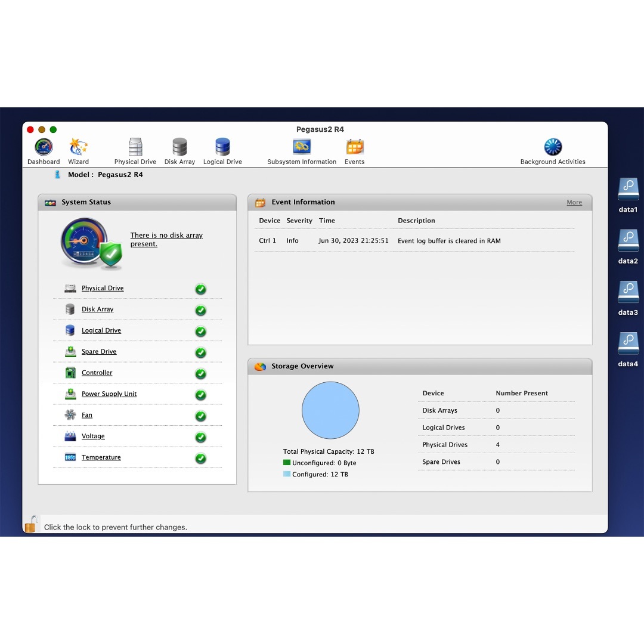Open the Spare Drive link

[99, 352]
